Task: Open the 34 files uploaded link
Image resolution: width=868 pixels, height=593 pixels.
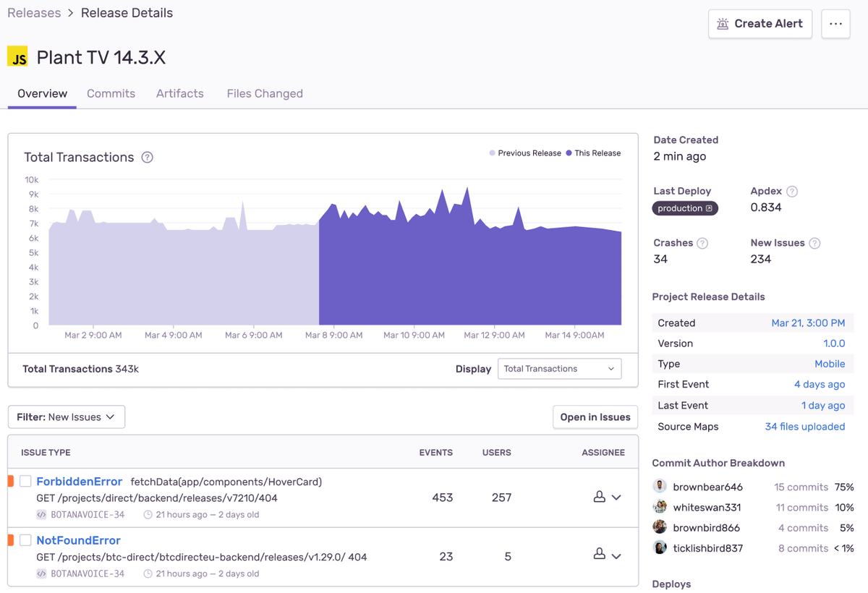Action: [805, 427]
